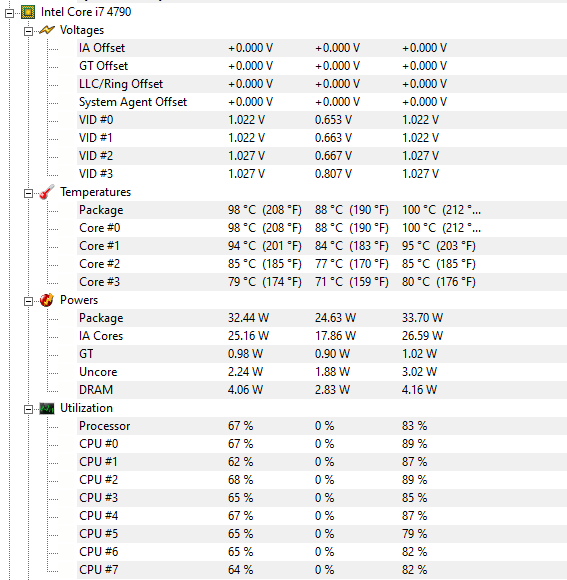The width and height of the screenshot is (567, 580).
Task: Click the Powers flame icon
Action: point(47,300)
